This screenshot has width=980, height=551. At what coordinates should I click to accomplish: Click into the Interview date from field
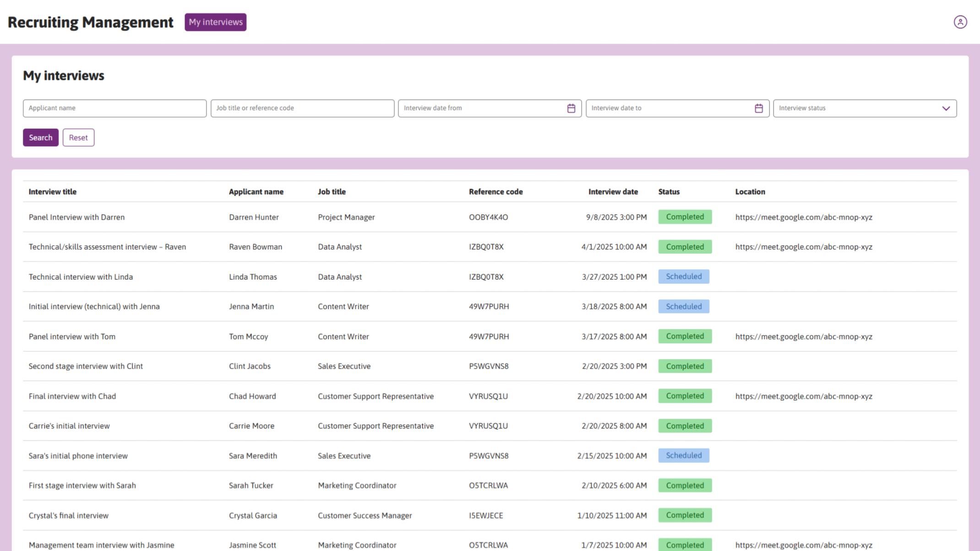490,108
